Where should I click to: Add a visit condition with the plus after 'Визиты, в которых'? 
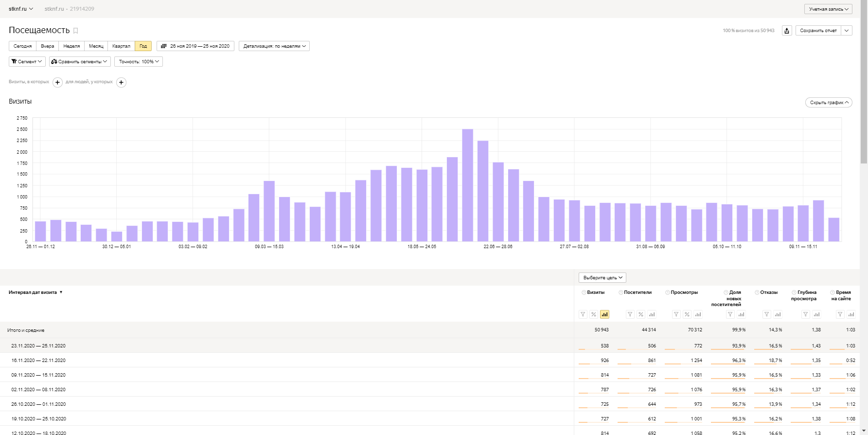click(57, 82)
